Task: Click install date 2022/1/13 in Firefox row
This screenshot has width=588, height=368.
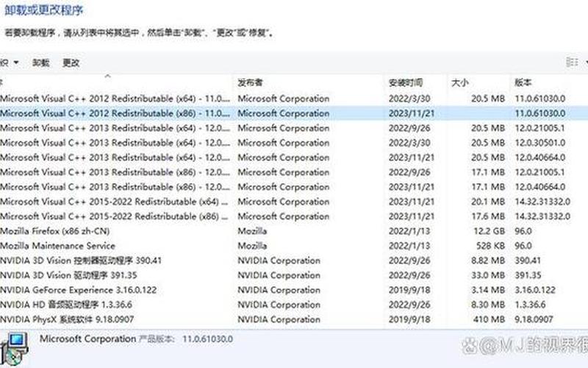Action: (409, 231)
